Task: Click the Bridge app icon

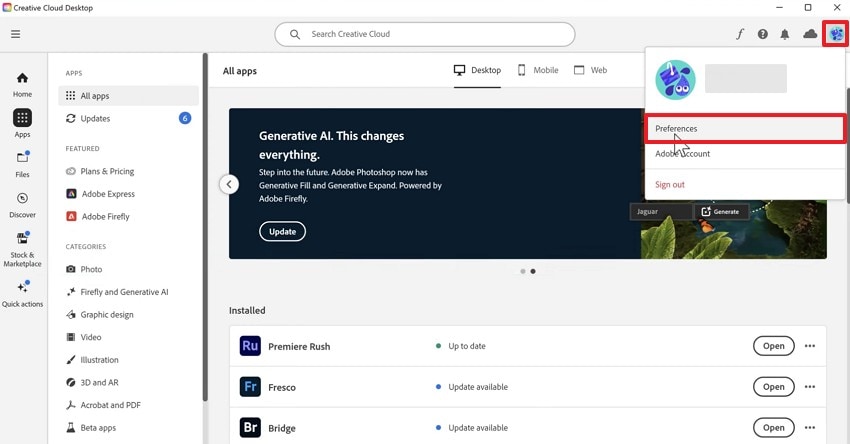Action: [250, 428]
